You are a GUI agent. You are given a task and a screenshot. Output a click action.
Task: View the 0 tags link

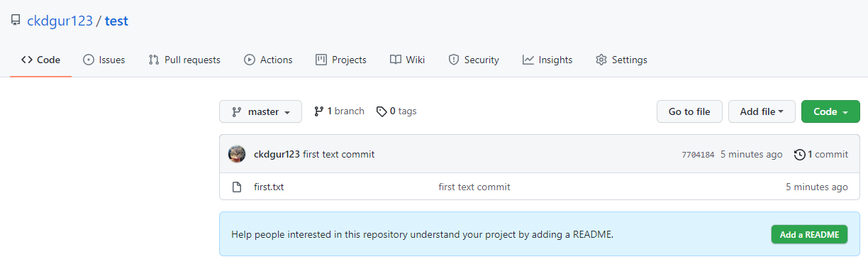(x=396, y=111)
